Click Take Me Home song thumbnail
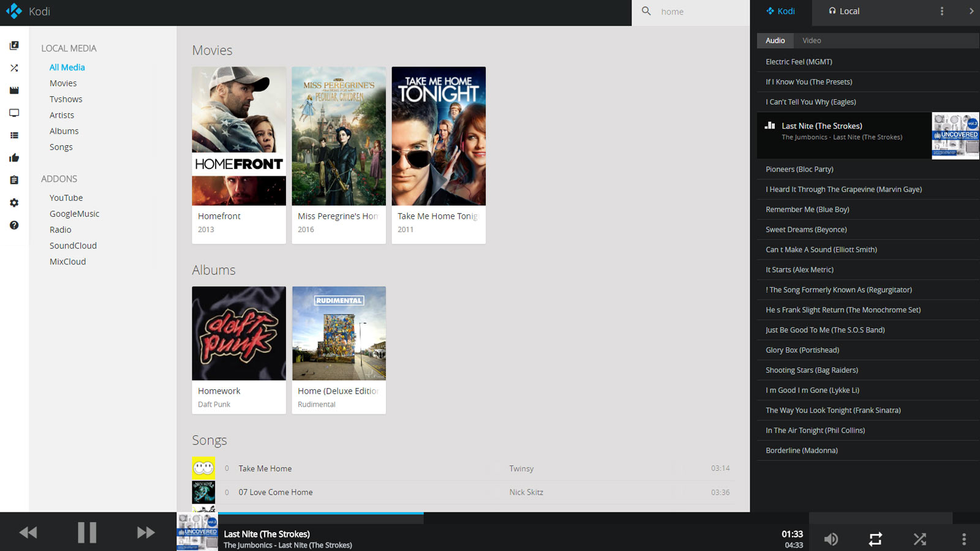Image resolution: width=980 pixels, height=551 pixels. (203, 468)
